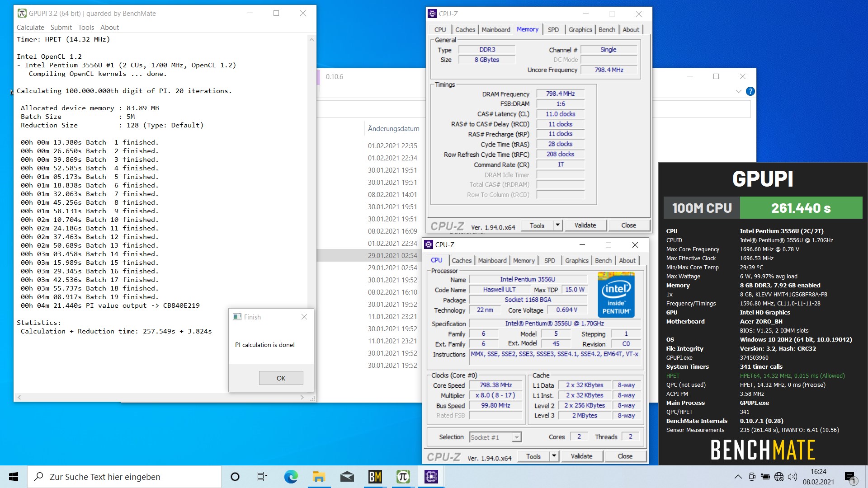Switch to Caches tab in lower CPU-Z
Image resolution: width=868 pixels, height=488 pixels.
(462, 260)
